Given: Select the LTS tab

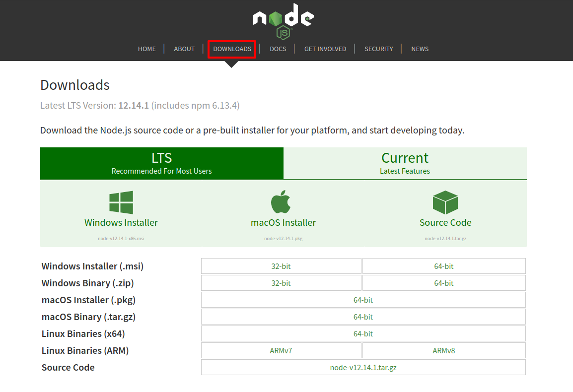Looking at the screenshot, I should coord(161,163).
